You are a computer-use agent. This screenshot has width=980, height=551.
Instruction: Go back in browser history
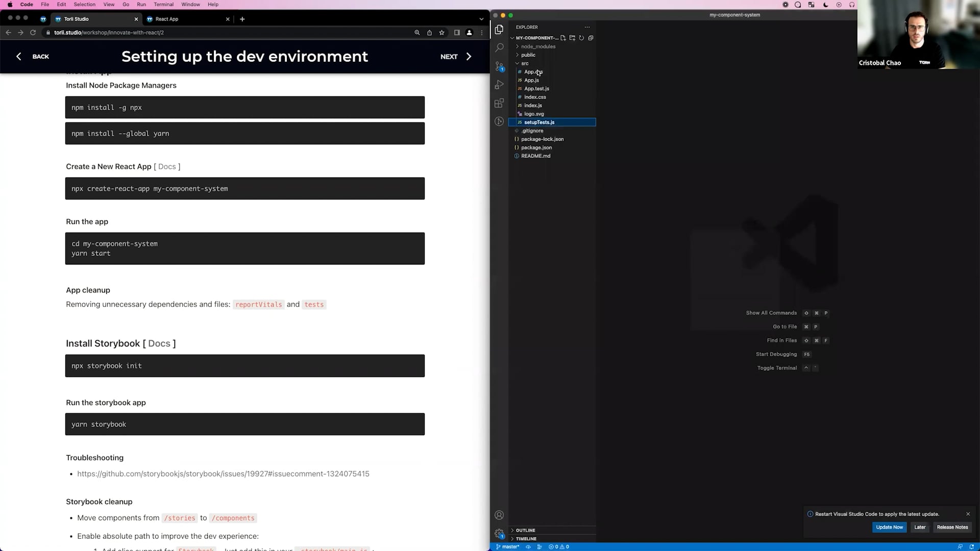coord(8,33)
